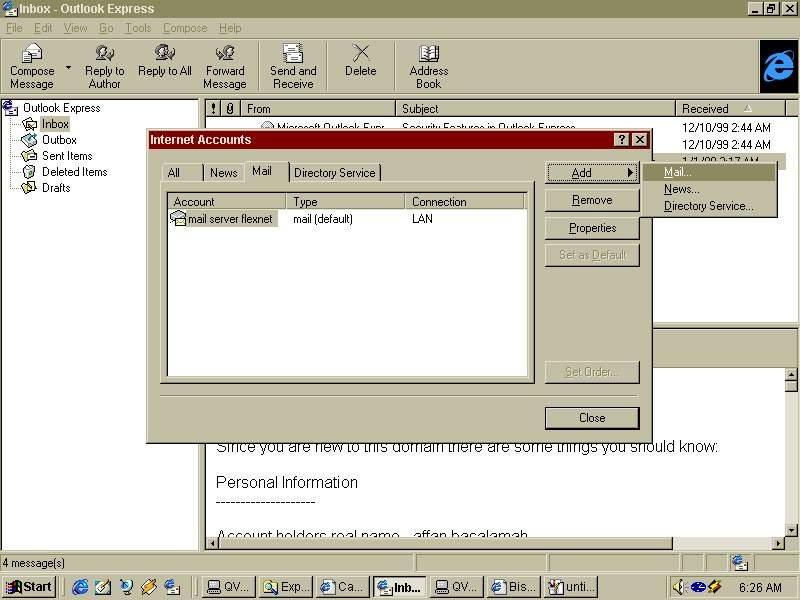The width and height of the screenshot is (800, 600).
Task: Choose Mail... from the Add submenu
Action: [678, 172]
